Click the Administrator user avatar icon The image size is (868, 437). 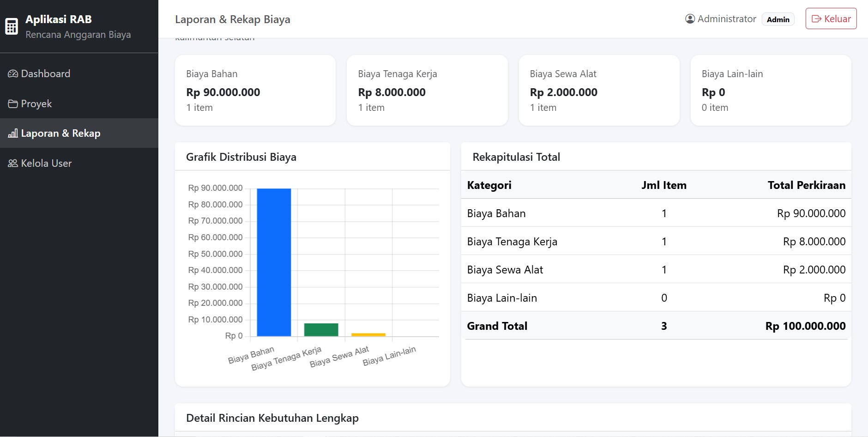tap(690, 19)
